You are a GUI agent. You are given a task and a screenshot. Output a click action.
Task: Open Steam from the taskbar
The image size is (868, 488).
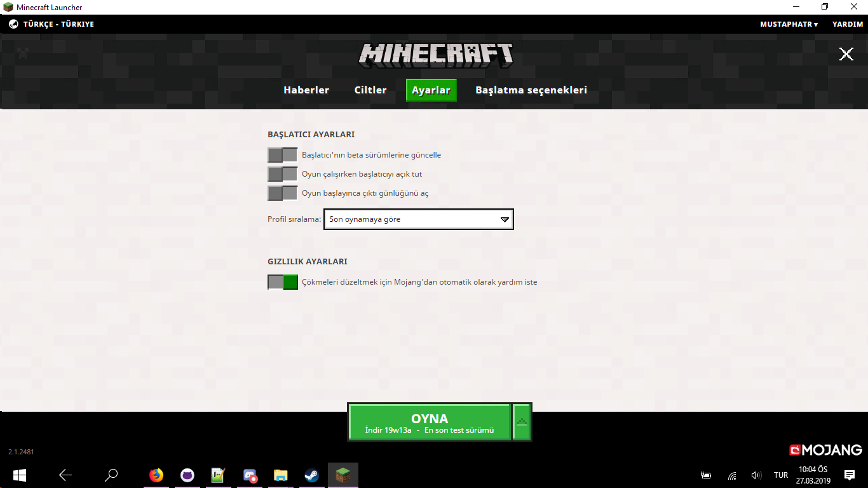(x=311, y=475)
